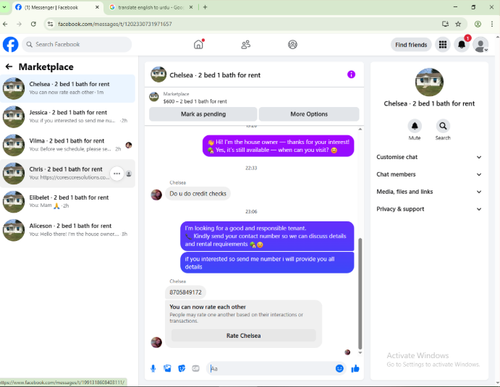Screen dimensions: 500x387
Task: Open the Friends icon in top navigation
Action: click(x=246, y=44)
